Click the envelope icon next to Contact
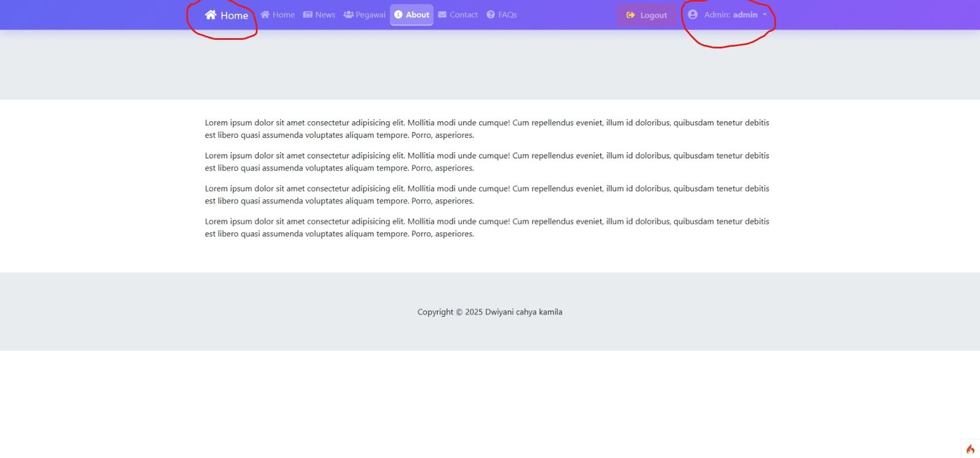This screenshot has height=458, width=980. [442, 15]
